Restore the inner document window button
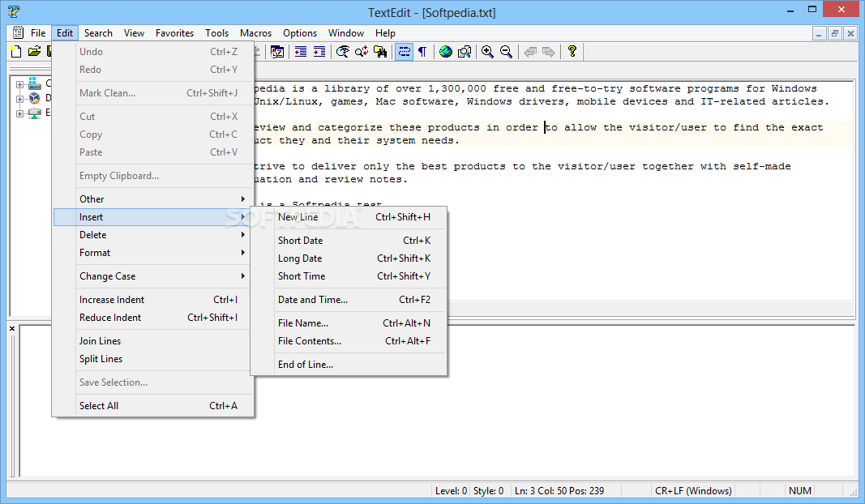Screen dimensions: 865x504 tap(835, 34)
